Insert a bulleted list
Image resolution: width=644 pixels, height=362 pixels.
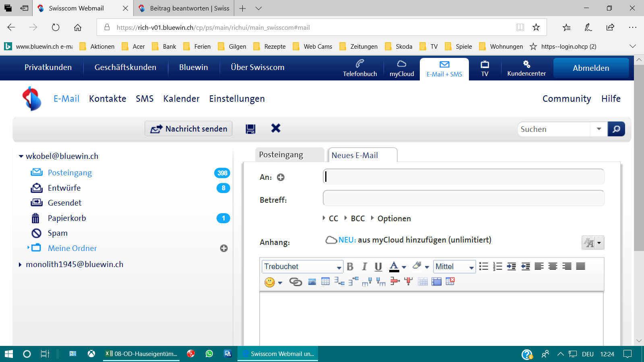click(484, 266)
